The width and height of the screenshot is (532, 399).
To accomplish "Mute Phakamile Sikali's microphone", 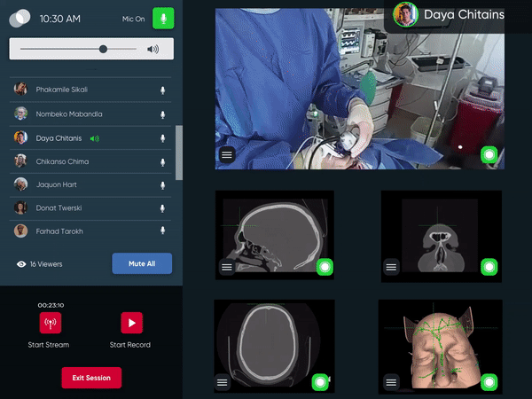I will [x=162, y=90].
